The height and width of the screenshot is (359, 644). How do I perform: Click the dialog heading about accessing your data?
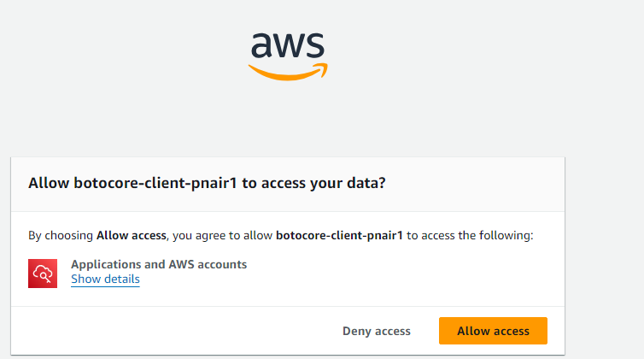tap(206, 183)
